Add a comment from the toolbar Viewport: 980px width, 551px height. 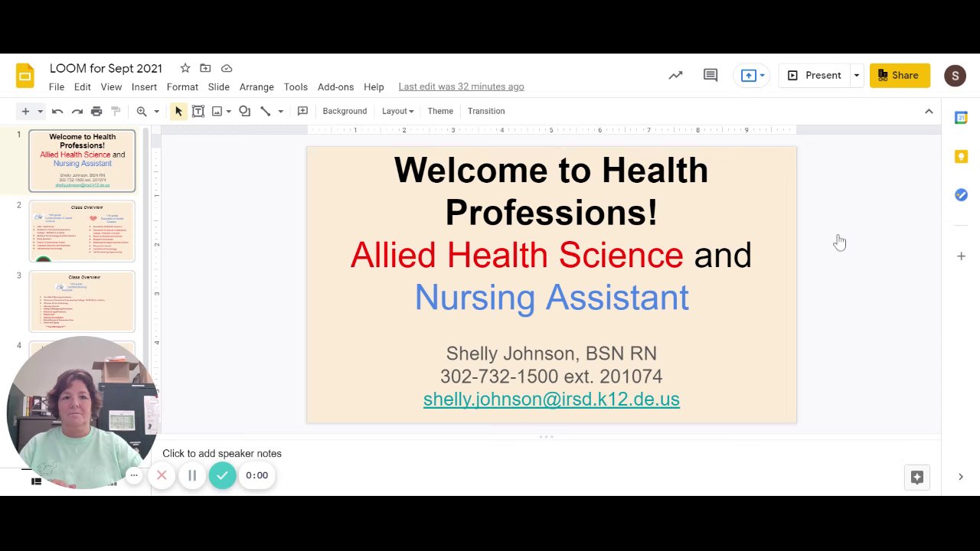click(302, 111)
